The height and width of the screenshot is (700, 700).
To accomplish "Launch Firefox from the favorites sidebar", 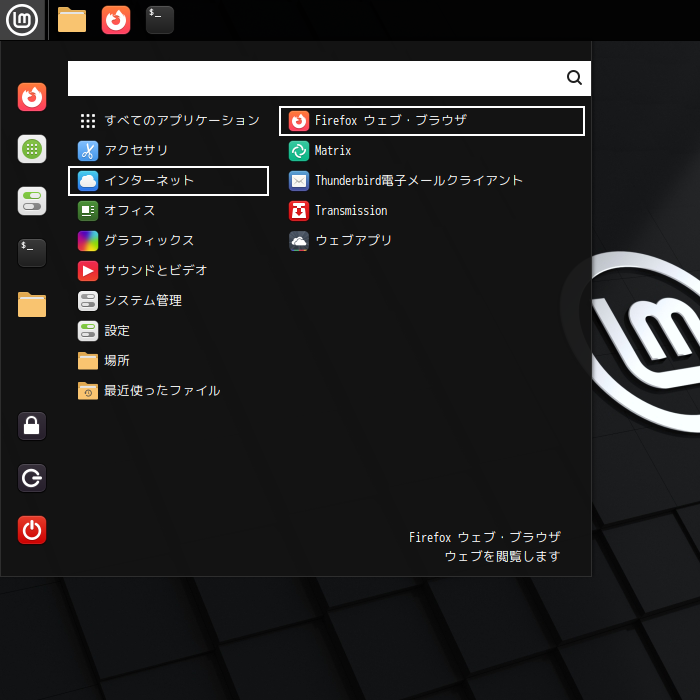I will click(32, 97).
